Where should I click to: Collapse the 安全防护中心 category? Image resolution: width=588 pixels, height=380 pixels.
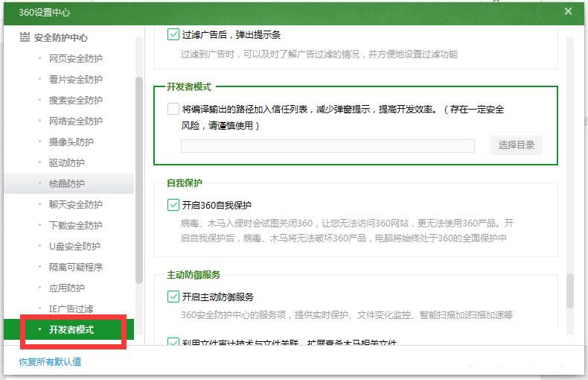tap(61, 37)
